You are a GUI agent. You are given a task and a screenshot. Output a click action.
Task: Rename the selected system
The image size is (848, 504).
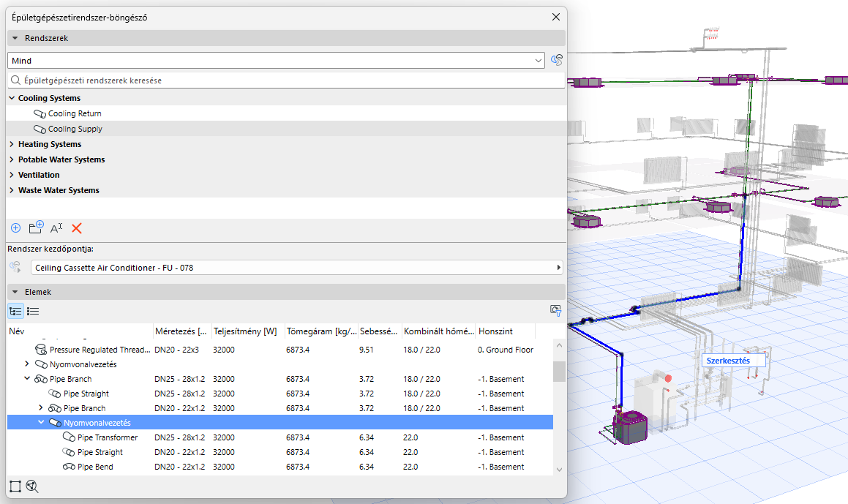coord(56,228)
